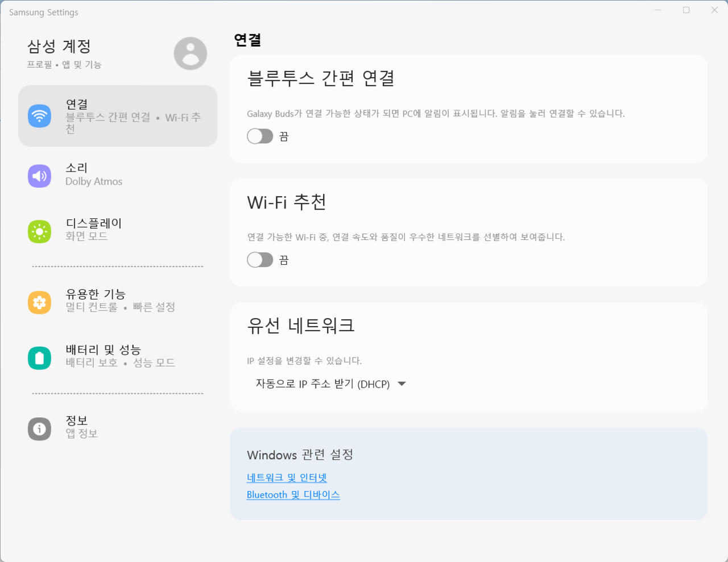
Task: Enable the Wi-Fi 추천 toggle
Action: point(260,260)
